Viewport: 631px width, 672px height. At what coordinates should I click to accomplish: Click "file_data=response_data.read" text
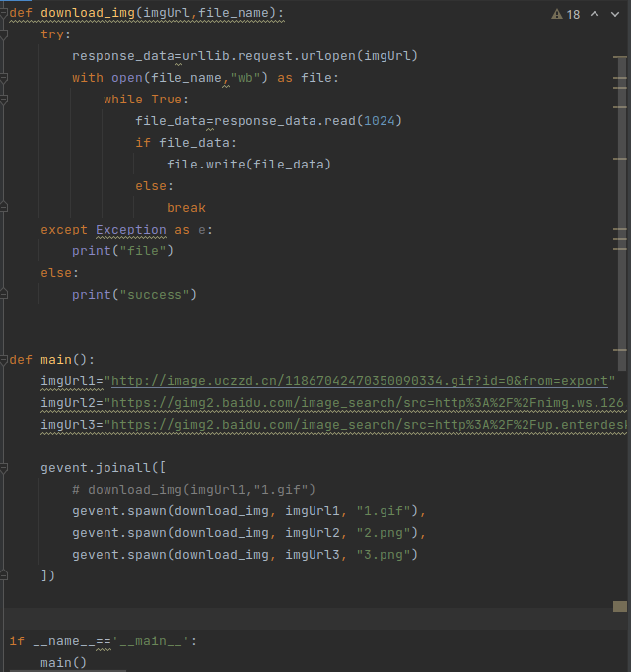point(245,121)
